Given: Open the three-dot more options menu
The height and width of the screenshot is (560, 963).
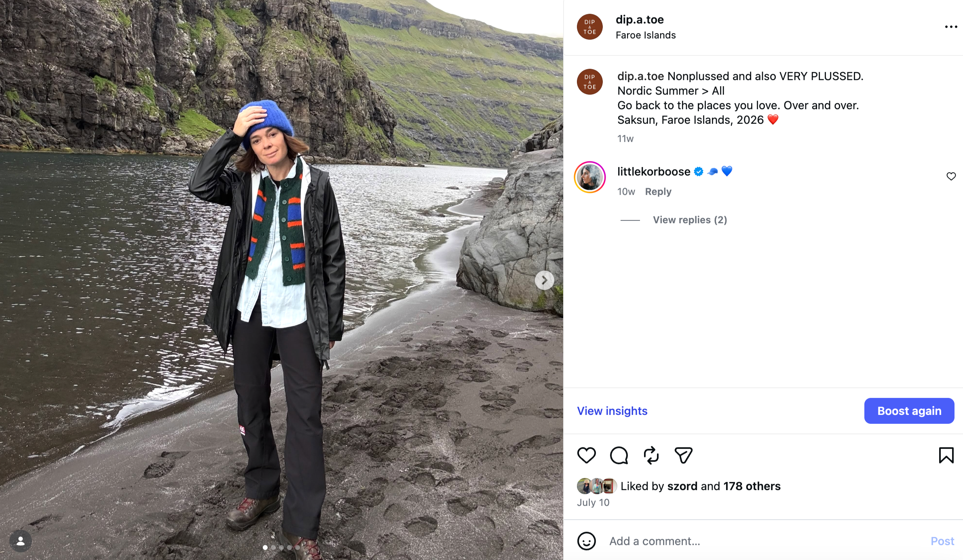Looking at the screenshot, I should pyautogui.click(x=951, y=27).
